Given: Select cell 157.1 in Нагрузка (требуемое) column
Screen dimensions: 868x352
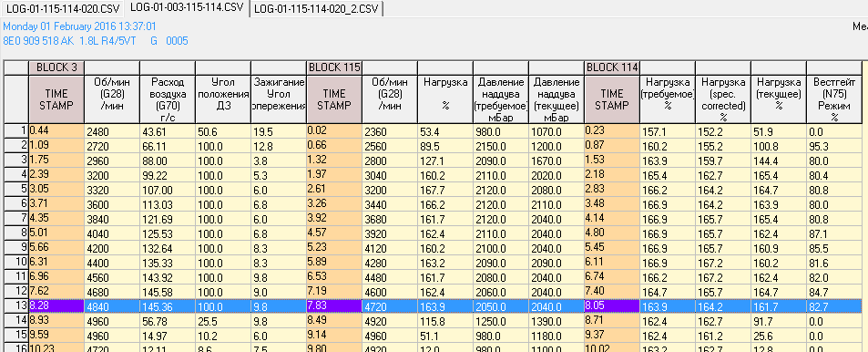Looking at the screenshot, I should point(667,131).
